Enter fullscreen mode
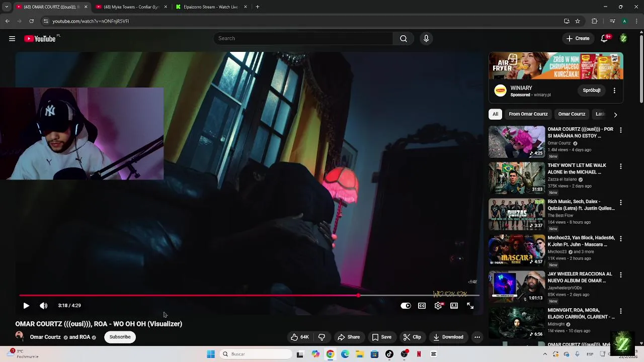Viewport: 644px width, 362px height. click(x=470, y=306)
